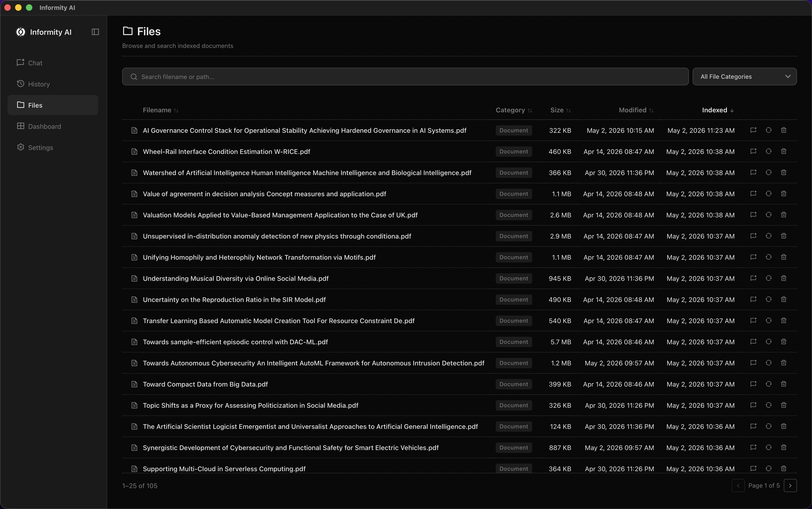The image size is (812, 509).
Task: Click the Page 1 of 5 indicator
Action: [x=764, y=486]
